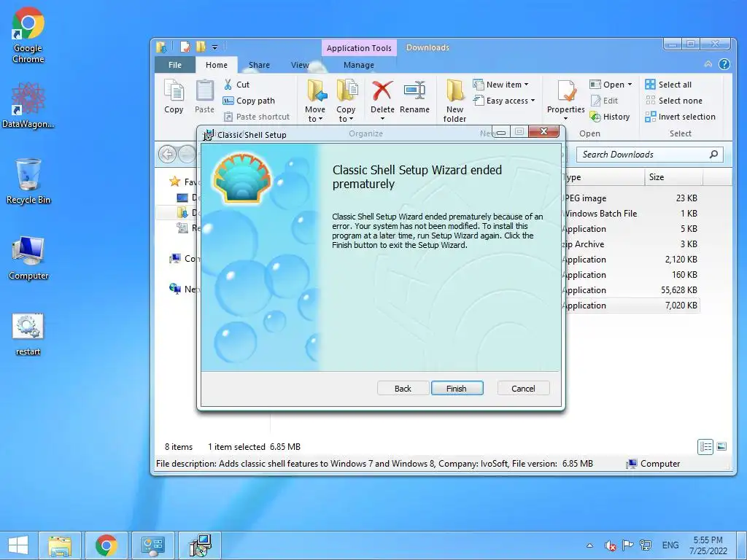Select the Windows Batch File row

point(631,214)
